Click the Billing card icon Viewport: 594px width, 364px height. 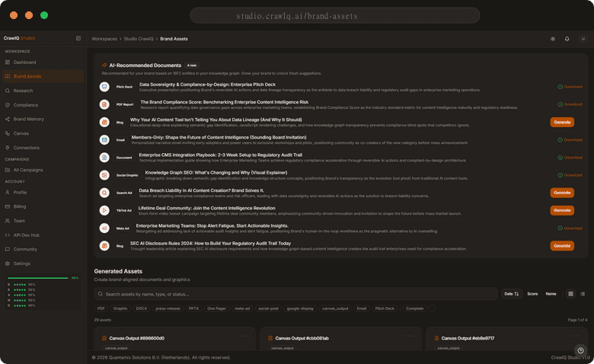coord(7,206)
